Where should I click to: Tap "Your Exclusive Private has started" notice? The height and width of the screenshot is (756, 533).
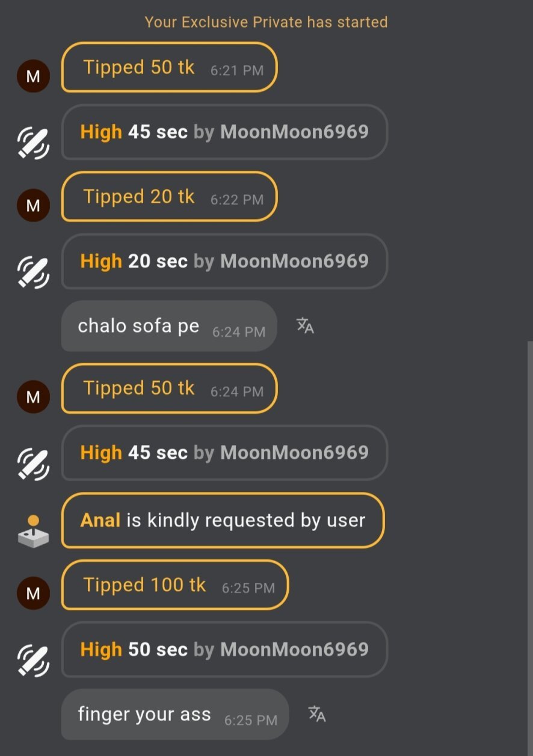click(x=266, y=22)
